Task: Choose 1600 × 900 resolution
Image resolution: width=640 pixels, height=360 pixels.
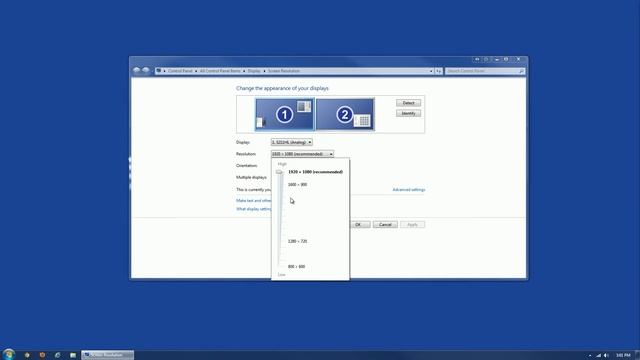Action: [298, 184]
